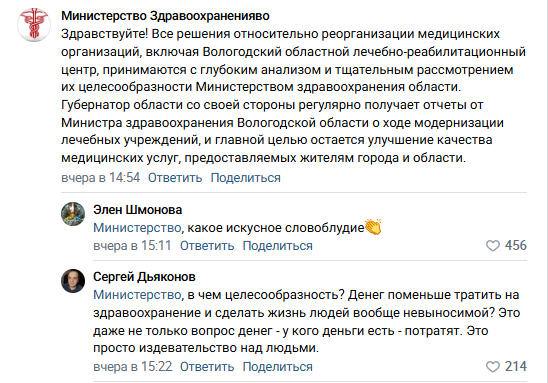This screenshot has width=548, height=383.
Task: Click the Министерство mention in Элен's reply
Action: [137, 228]
